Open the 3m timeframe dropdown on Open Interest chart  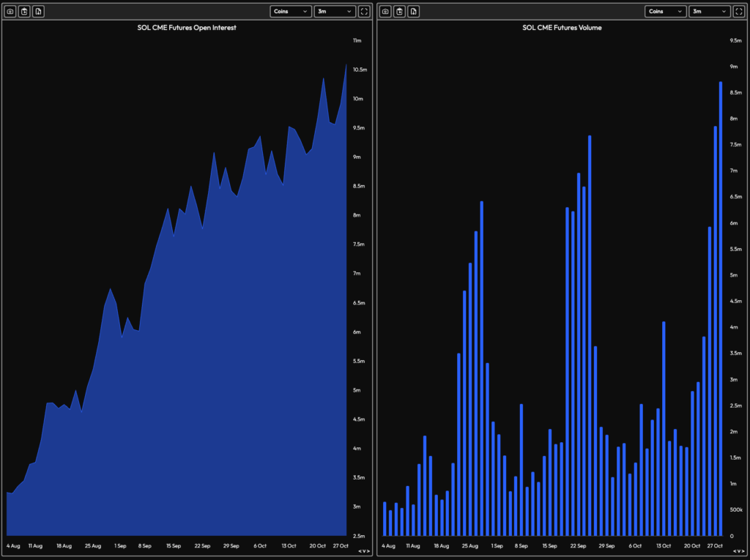click(x=334, y=11)
